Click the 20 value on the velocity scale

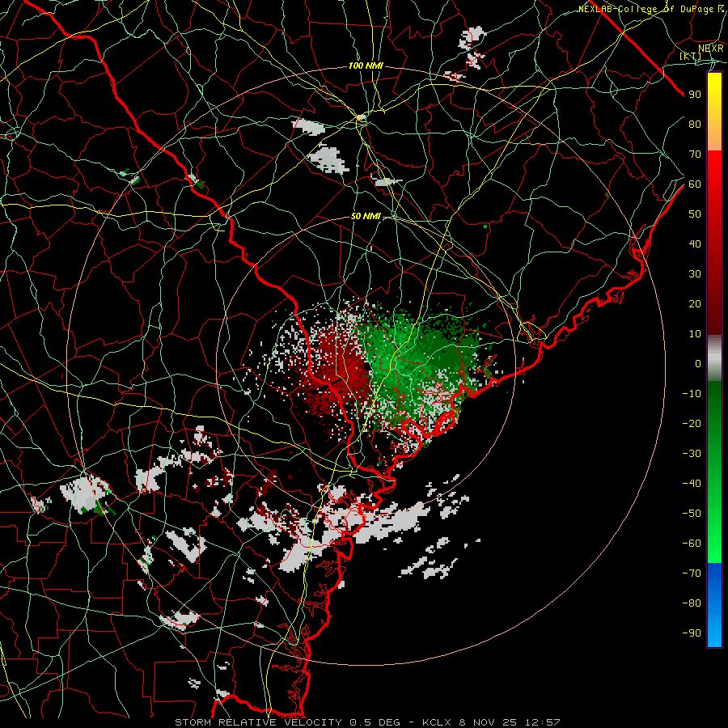695,304
